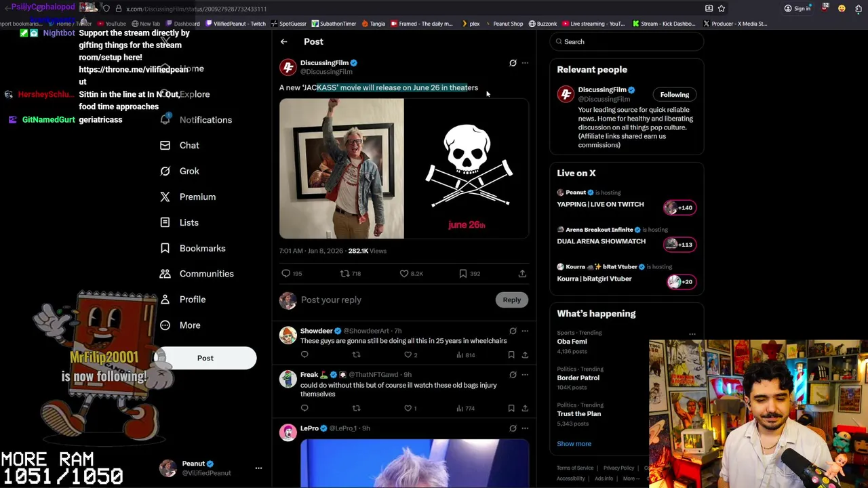Click the share icon on main post
Viewport: 868px width, 488px height.
(522, 274)
